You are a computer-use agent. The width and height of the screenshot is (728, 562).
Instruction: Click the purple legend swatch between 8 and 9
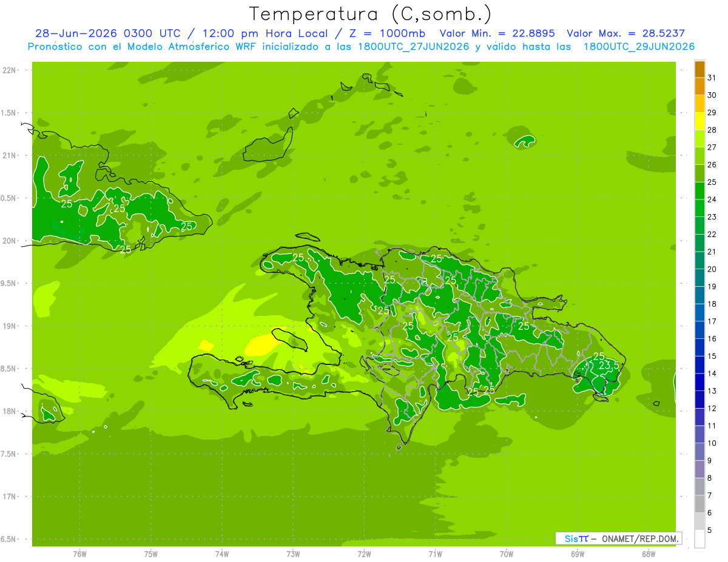click(x=699, y=469)
